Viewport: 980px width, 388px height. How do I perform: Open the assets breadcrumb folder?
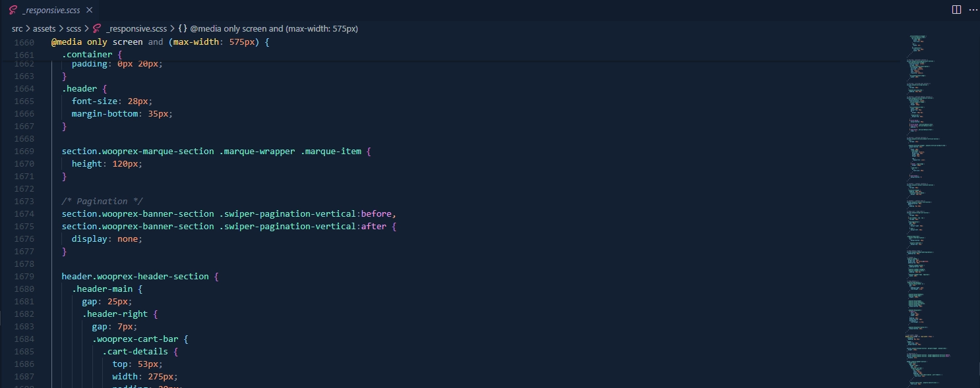click(44, 28)
